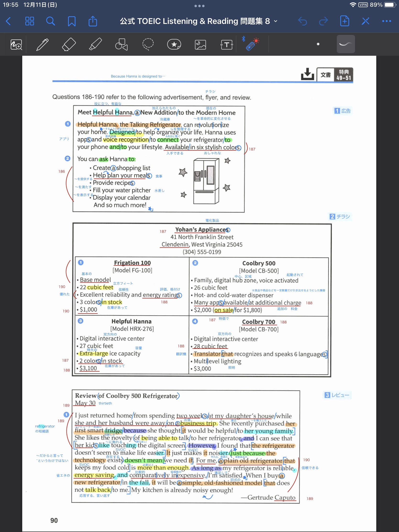The height and width of the screenshot is (532, 399).
Task: Tap 'Review of Coolbry 500 Refrigerator' heading
Action: click(x=127, y=396)
